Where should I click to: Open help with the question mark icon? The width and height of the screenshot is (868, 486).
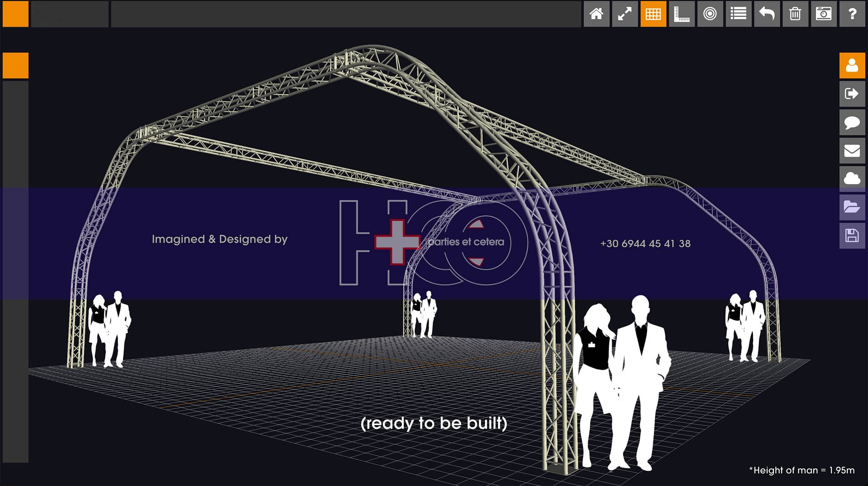click(852, 14)
